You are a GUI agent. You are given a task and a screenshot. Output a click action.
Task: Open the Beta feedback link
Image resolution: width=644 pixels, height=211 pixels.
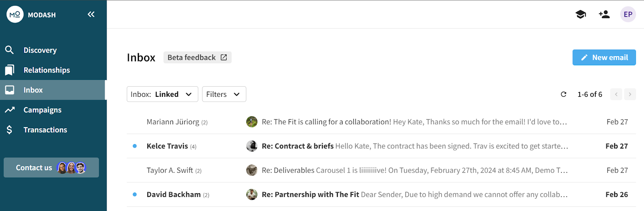point(197,58)
